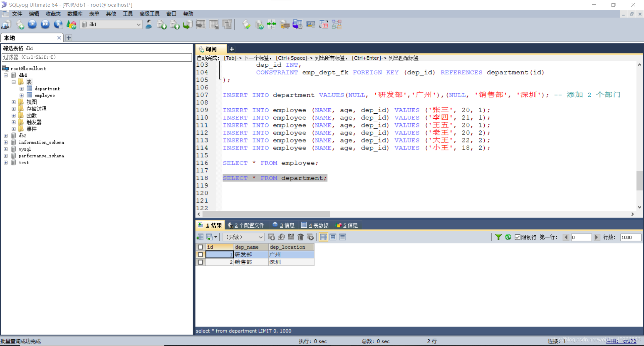Click the Save Changes floppy icon
The image size is (644, 346).
291,237
